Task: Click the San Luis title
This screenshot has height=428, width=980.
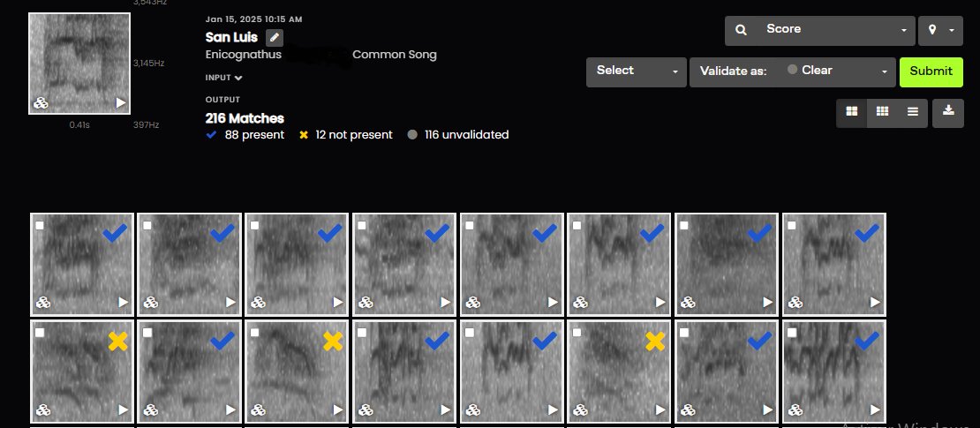Action: coord(231,37)
